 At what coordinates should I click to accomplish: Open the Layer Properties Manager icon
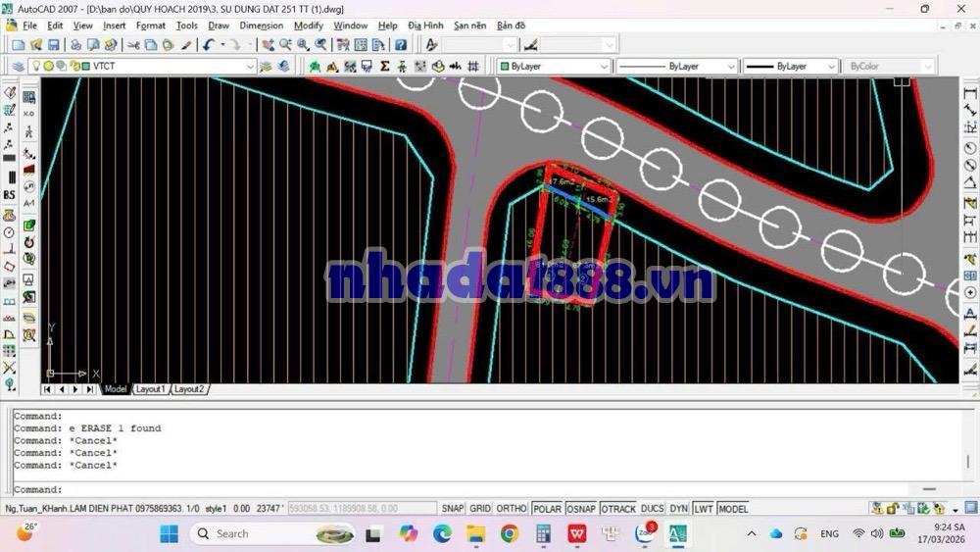[x=18, y=67]
